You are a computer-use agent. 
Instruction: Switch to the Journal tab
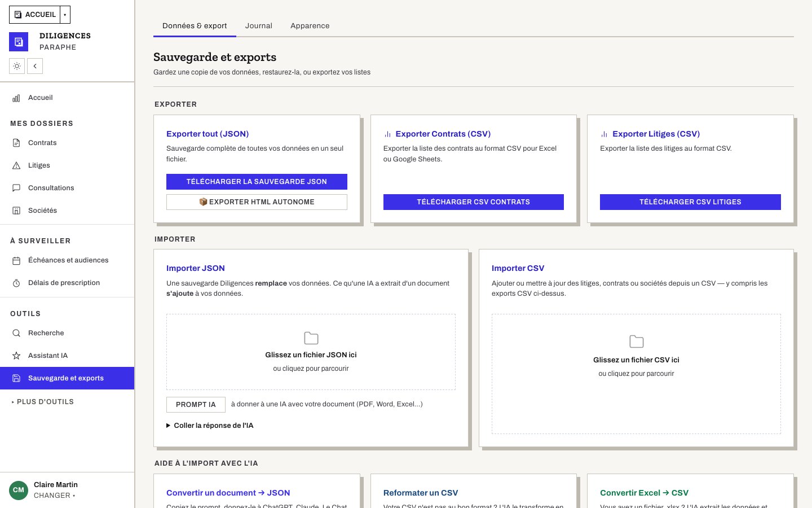(x=259, y=26)
